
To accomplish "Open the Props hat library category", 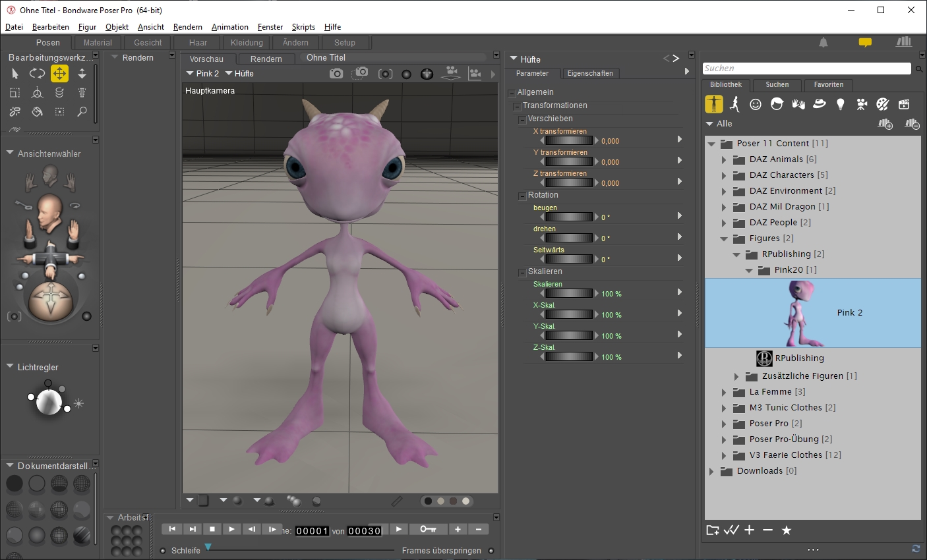I will pos(820,103).
